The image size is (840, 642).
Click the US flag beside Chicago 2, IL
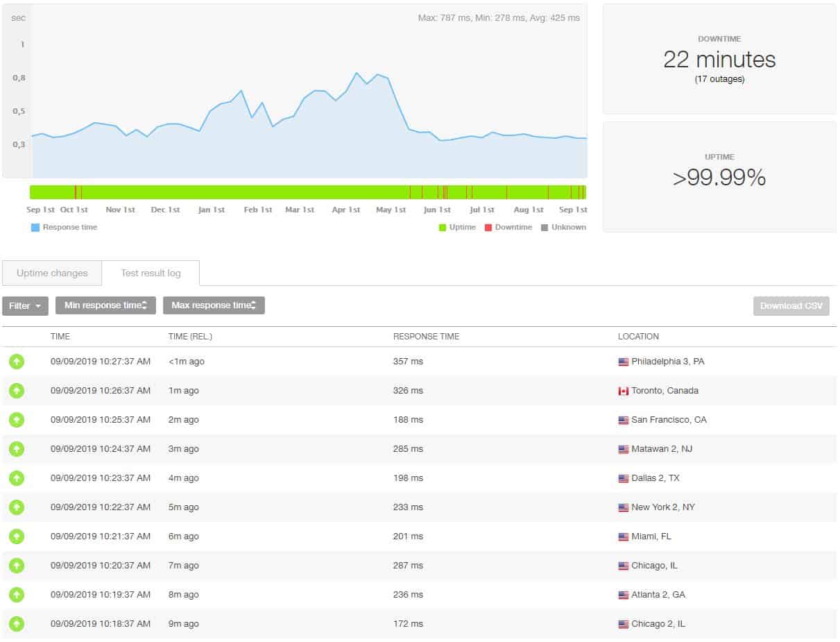pyautogui.click(x=624, y=625)
